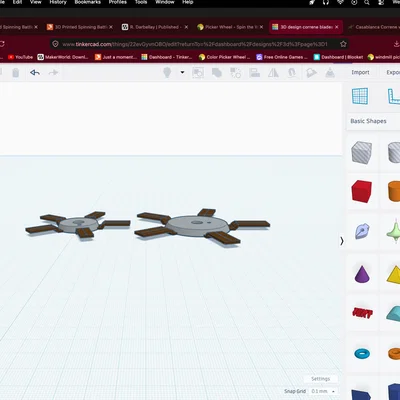Select the Ruler tool

point(394,96)
